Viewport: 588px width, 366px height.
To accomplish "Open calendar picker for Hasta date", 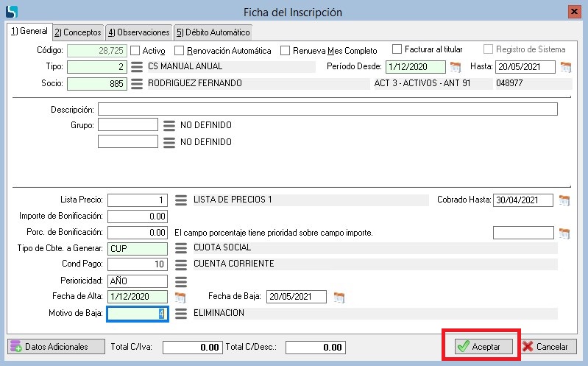I will click(x=565, y=67).
